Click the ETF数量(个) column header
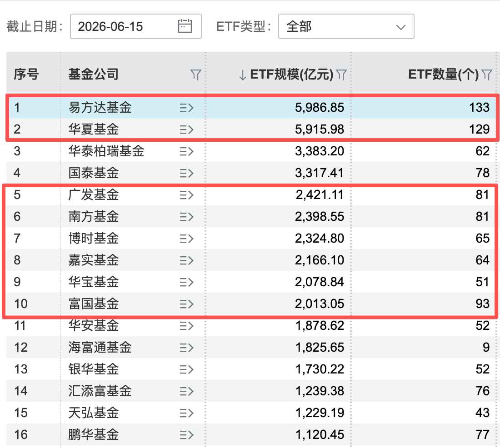This screenshot has height=448, width=500. pos(444,75)
